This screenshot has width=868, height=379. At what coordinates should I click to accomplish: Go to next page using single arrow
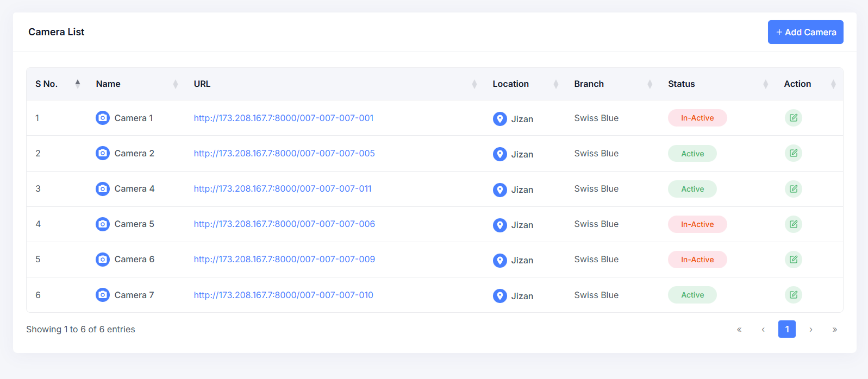(810, 329)
